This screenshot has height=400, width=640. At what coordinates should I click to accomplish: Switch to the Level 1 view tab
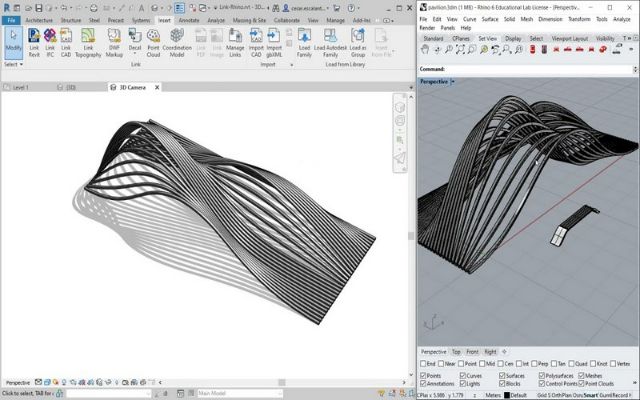coord(20,87)
